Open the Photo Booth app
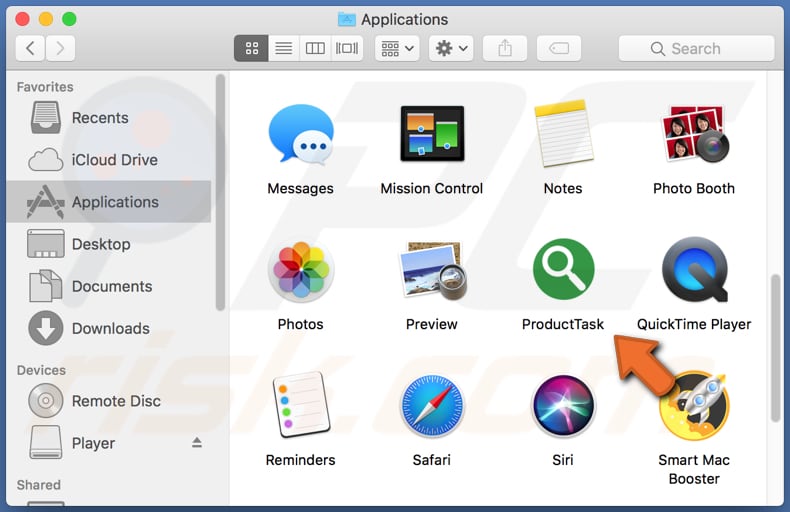 coord(694,135)
